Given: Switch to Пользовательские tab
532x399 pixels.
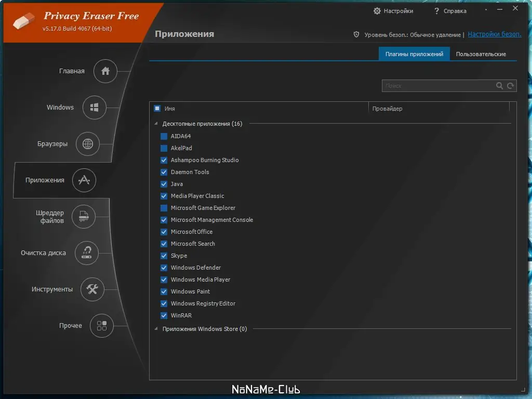Looking at the screenshot, I should 481,54.
